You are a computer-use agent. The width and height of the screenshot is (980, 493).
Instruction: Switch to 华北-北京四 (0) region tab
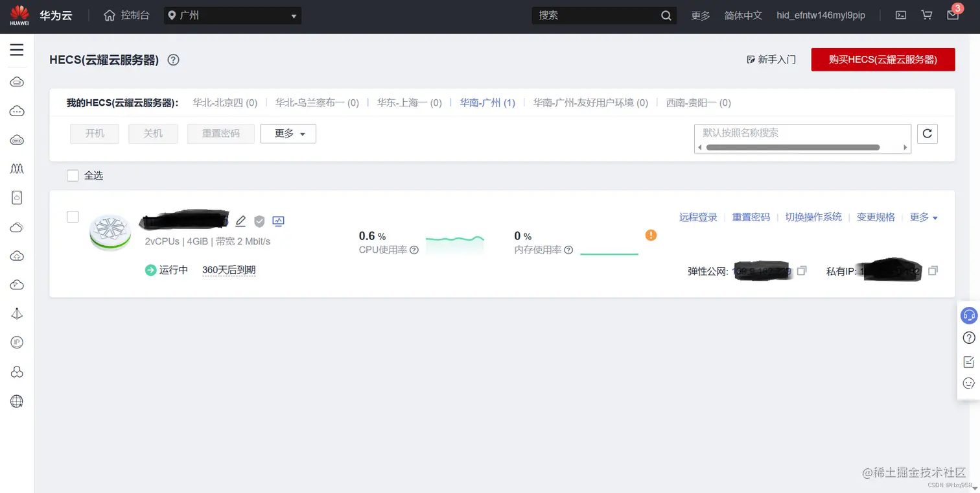click(x=225, y=102)
